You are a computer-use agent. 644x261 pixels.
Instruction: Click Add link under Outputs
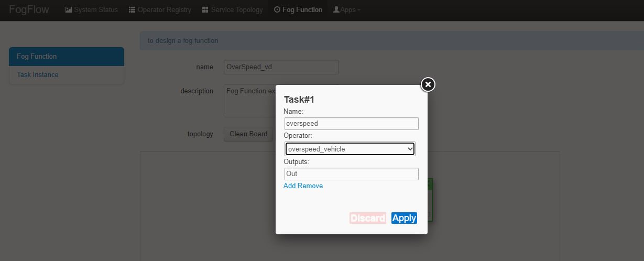290,186
